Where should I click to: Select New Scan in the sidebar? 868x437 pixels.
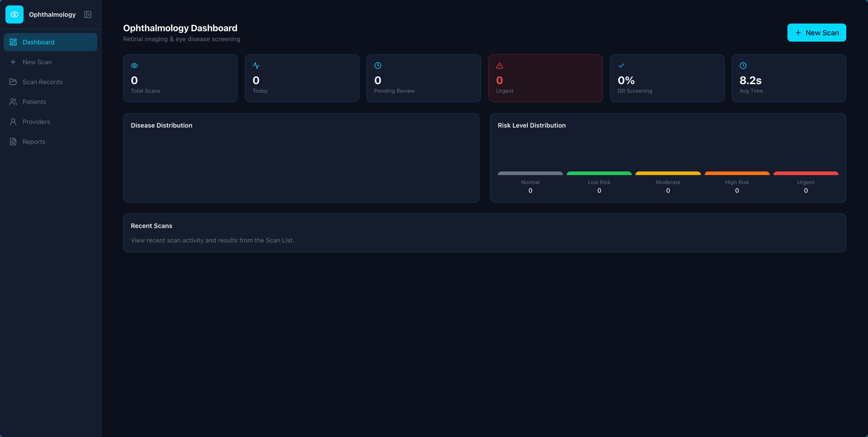[x=37, y=62]
